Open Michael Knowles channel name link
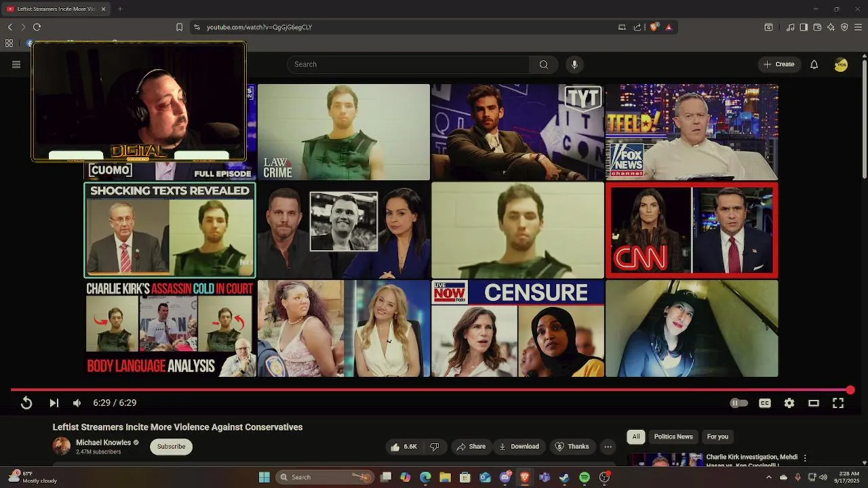This screenshot has width=868, height=488. (x=103, y=443)
